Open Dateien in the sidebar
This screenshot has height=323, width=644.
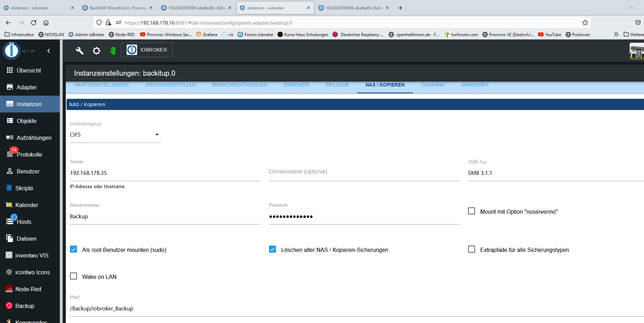(x=30, y=239)
